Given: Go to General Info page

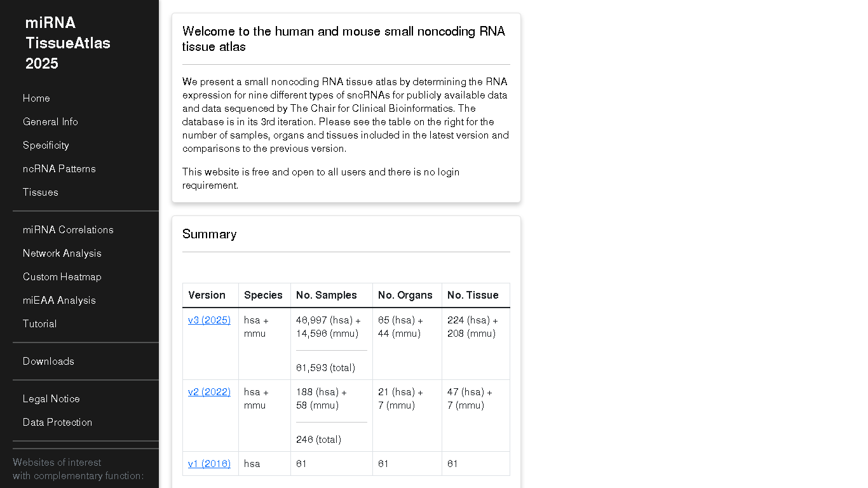Looking at the screenshot, I should (50, 122).
